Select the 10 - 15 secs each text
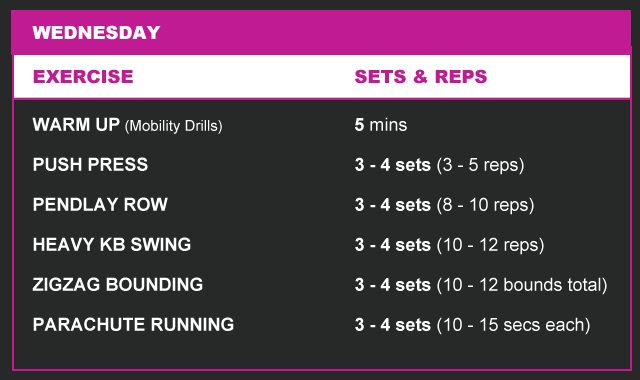The image size is (640, 380). (x=513, y=325)
